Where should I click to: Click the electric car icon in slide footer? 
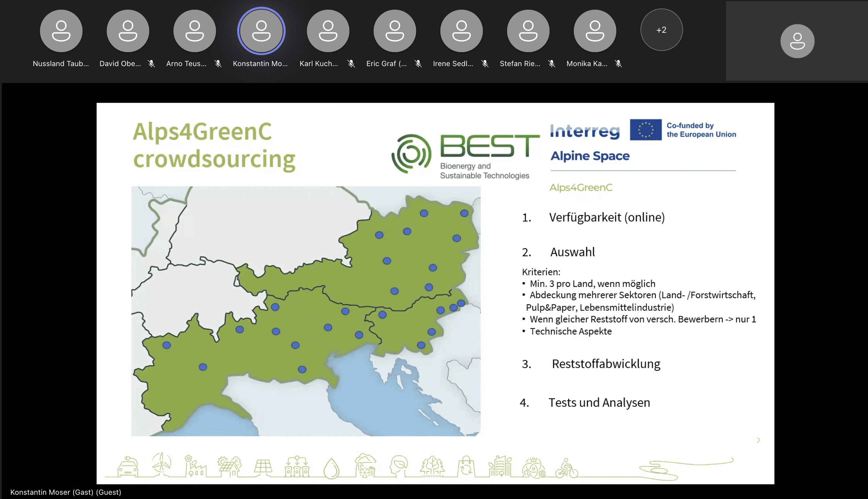(127, 467)
